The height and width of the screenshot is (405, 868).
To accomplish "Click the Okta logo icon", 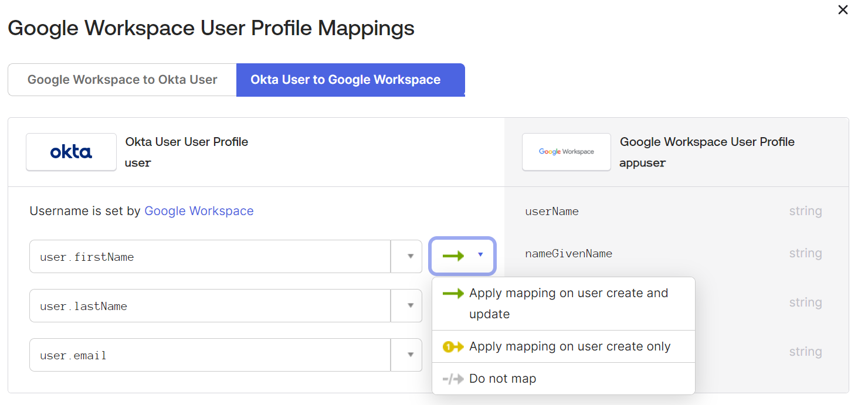I will tap(71, 152).
